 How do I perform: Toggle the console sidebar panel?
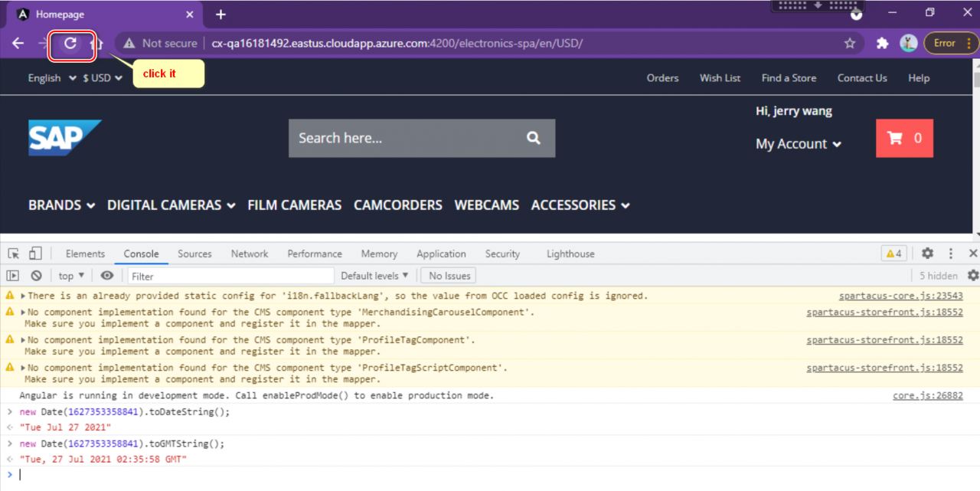click(13, 276)
